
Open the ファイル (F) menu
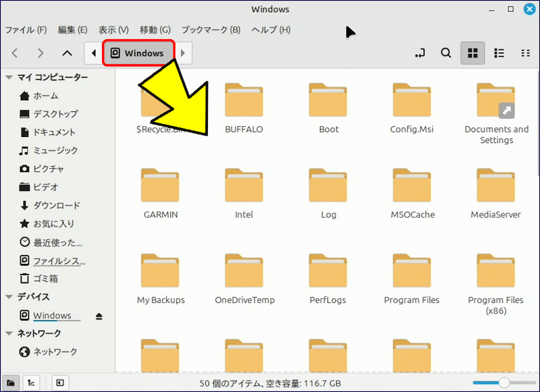[x=26, y=30]
